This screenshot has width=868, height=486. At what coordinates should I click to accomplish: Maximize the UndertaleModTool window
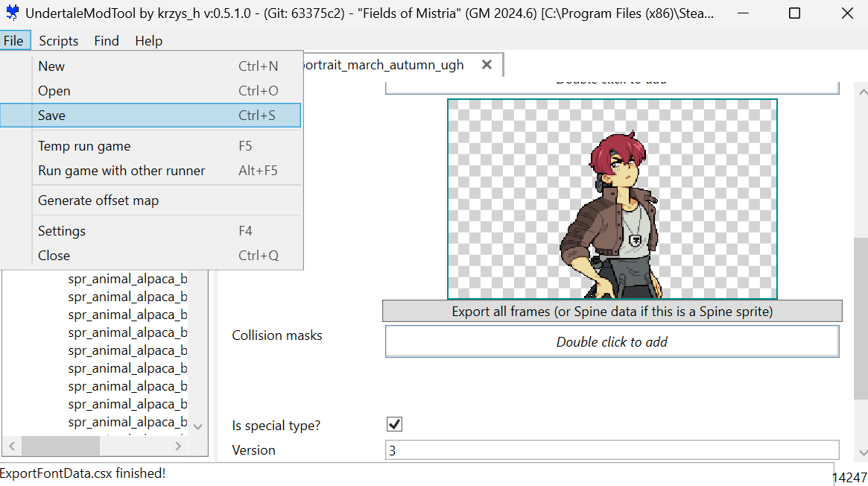coord(794,13)
